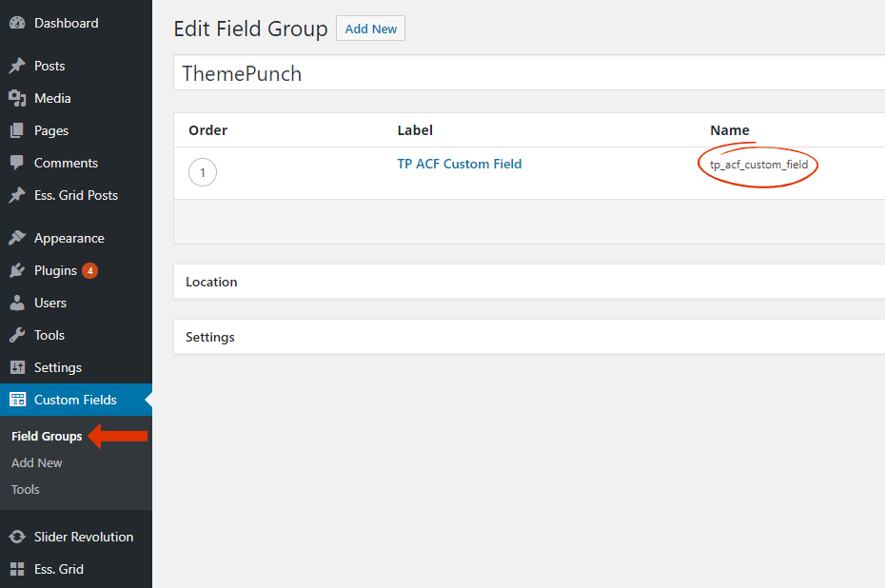Expand the Location panel
Image resolution: width=885 pixels, height=588 pixels.
pyautogui.click(x=529, y=282)
